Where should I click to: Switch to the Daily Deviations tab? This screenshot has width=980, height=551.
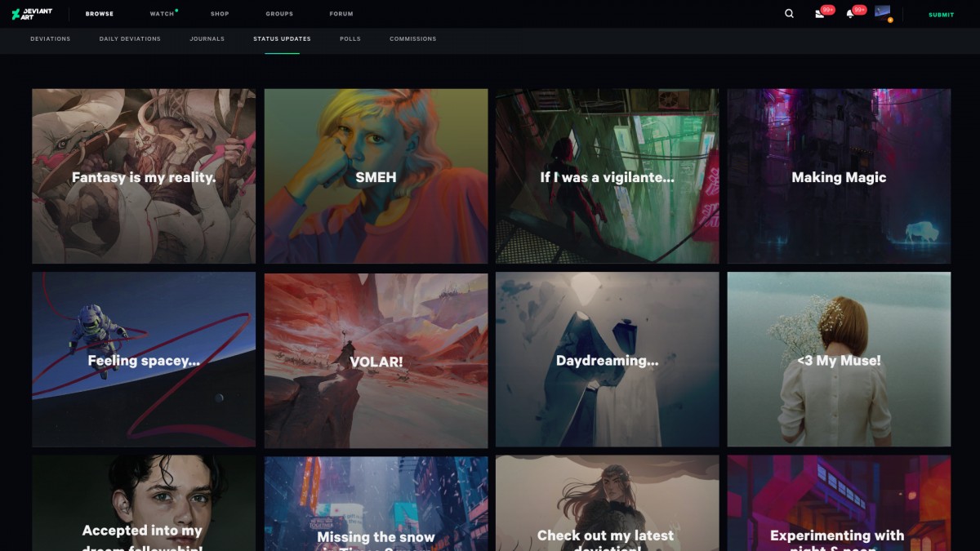pos(130,39)
